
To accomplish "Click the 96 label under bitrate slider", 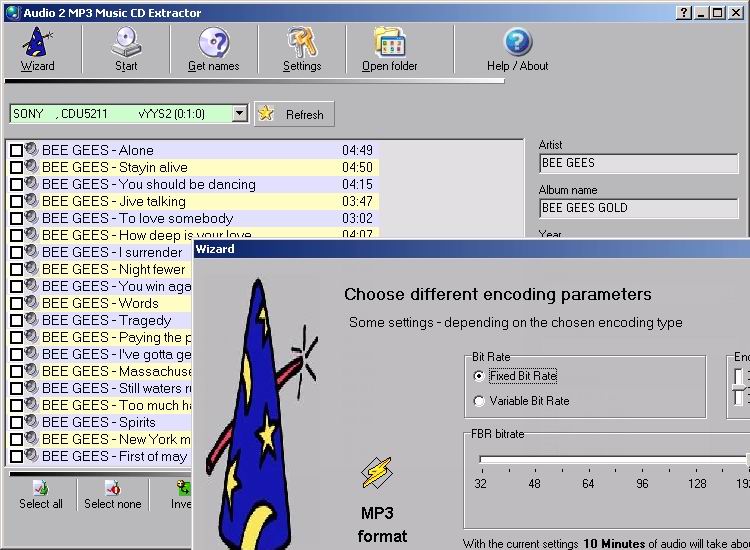I will [642, 484].
